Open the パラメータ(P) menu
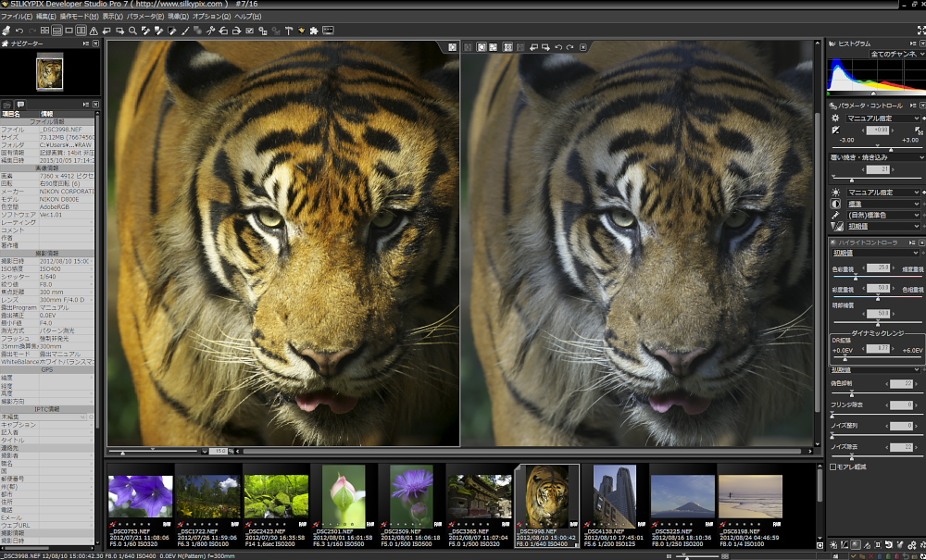The width and height of the screenshot is (926, 560). pos(146,17)
